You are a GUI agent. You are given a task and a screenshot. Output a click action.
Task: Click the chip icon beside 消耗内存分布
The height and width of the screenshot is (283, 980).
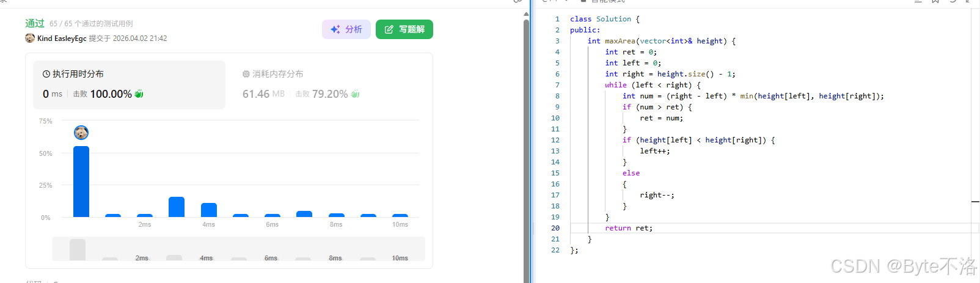tap(246, 74)
